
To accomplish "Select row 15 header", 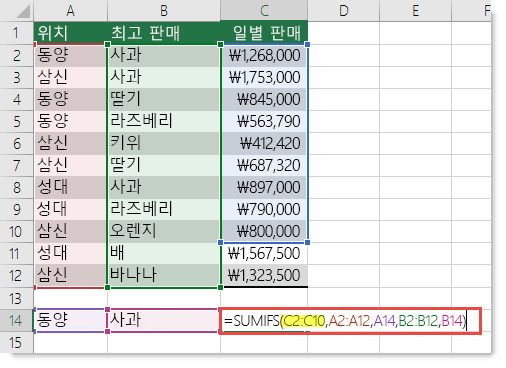I will [x=17, y=342].
